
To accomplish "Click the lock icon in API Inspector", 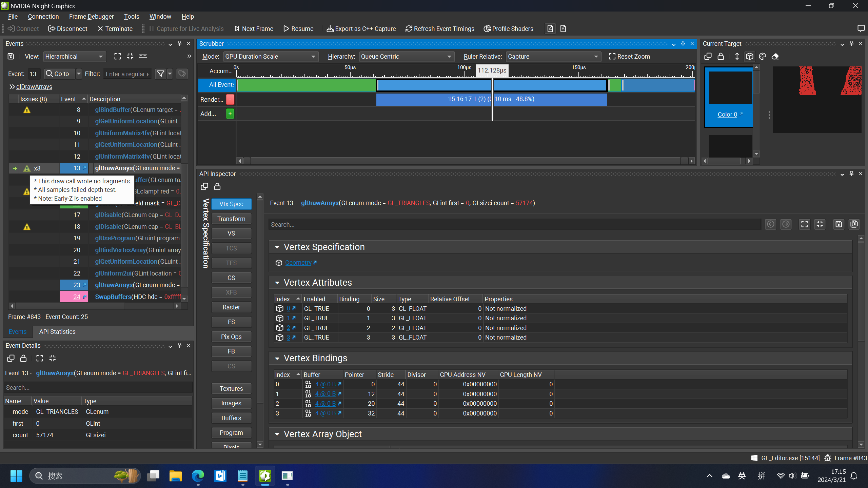I will pos(217,187).
